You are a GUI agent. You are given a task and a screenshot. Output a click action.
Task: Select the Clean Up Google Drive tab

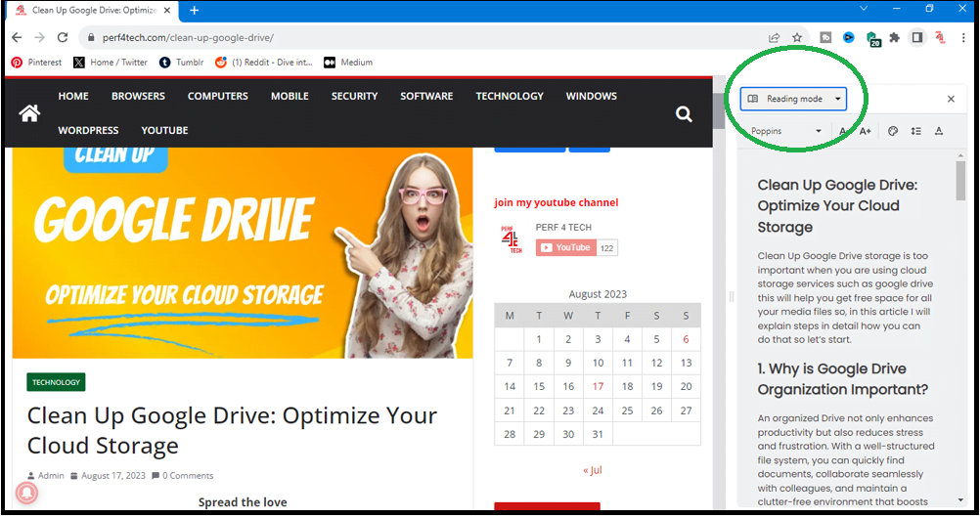pos(94,10)
